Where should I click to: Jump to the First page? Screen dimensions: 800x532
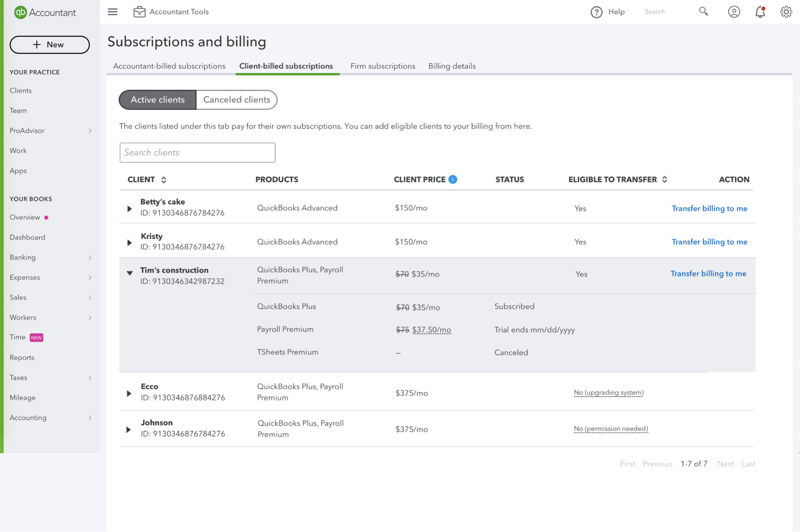627,464
